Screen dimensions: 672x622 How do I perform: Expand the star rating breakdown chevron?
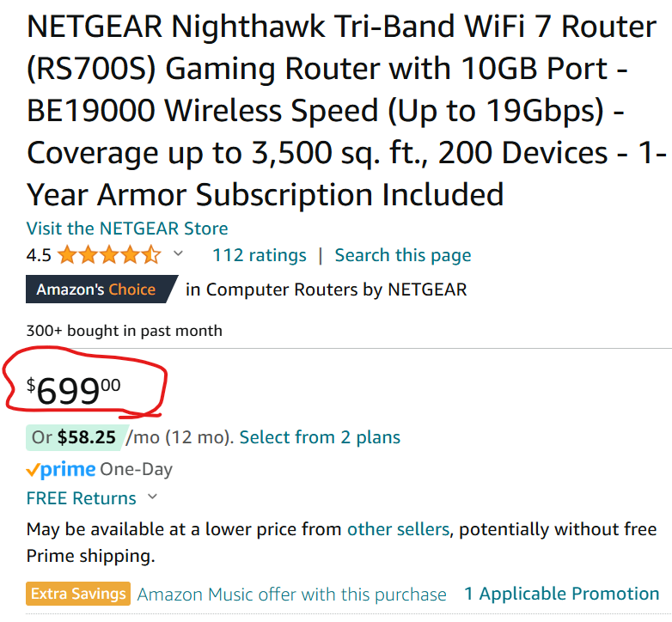[179, 254]
